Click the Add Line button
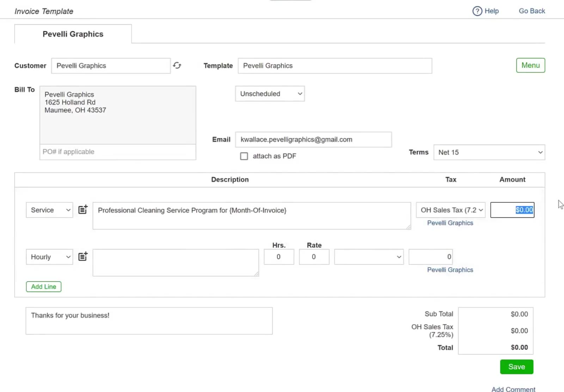The image size is (564, 392). (x=44, y=287)
